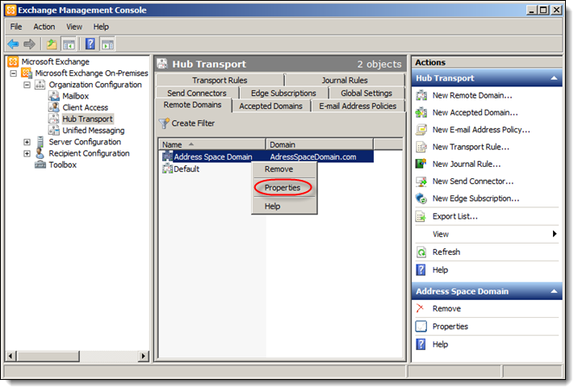Click New Remote Domain... action text
This screenshot has height=392, width=578.
472,95
